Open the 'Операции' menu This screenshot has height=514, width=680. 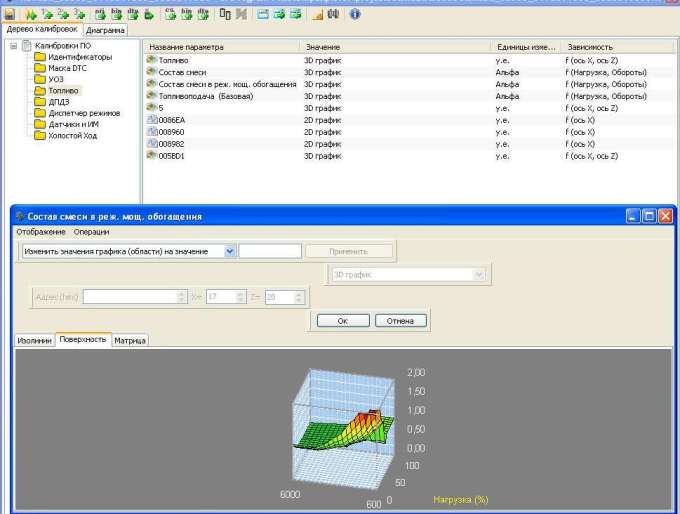92,231
